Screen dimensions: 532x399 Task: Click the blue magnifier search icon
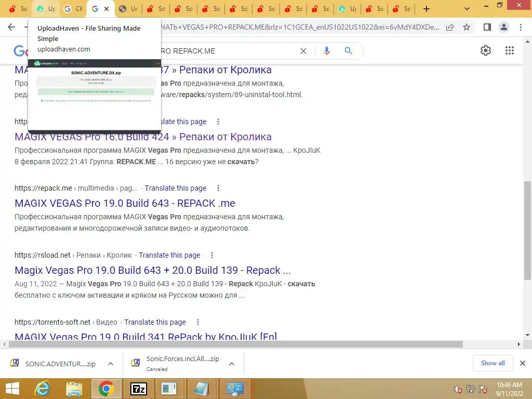tap(348, 51)
